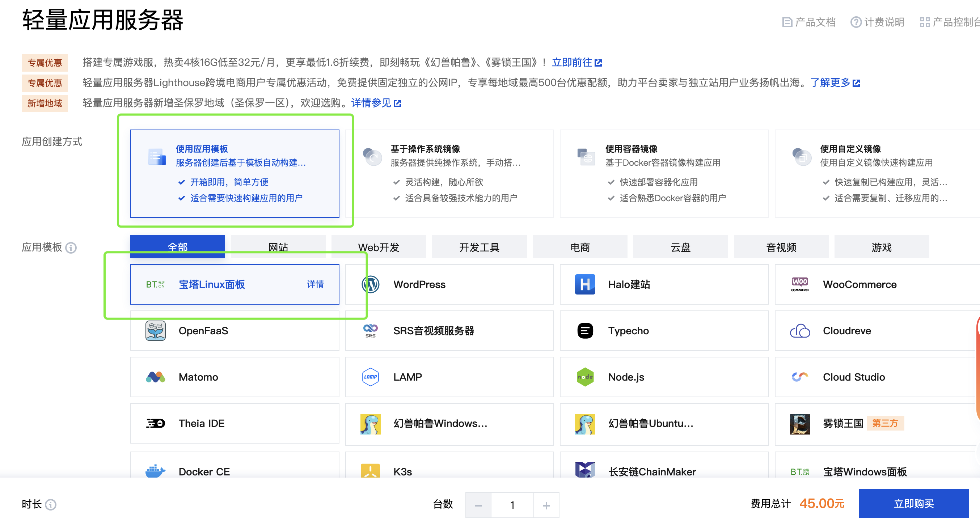The image size is (980, 521).
Task: Switch to the 云盘 template tab
Action: coord(680,247)
